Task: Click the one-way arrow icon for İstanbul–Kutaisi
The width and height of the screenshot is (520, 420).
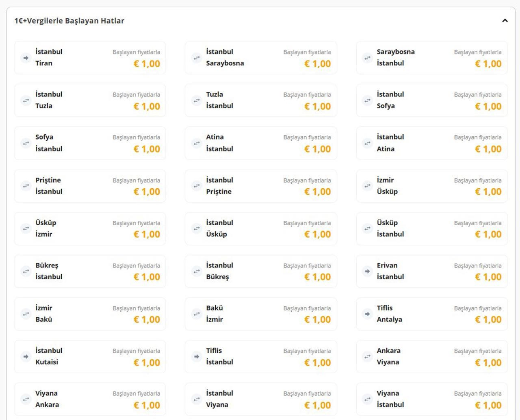Action: 26,357
